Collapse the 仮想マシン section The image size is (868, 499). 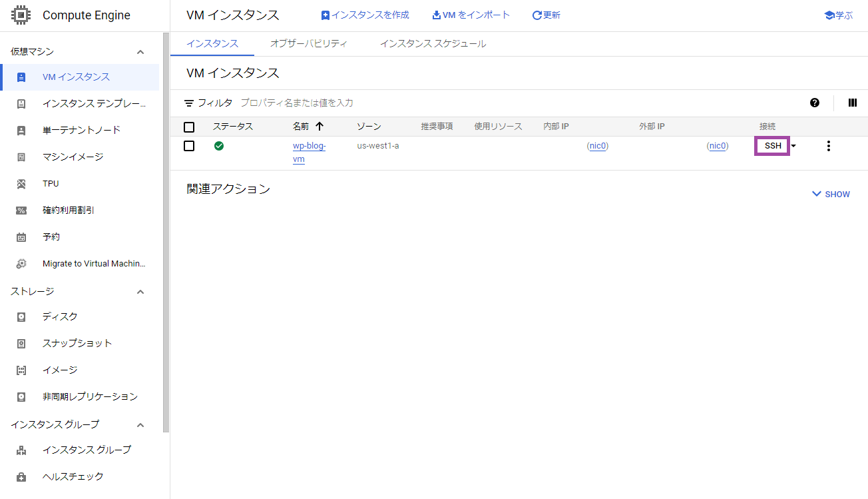tap(140, 52)
